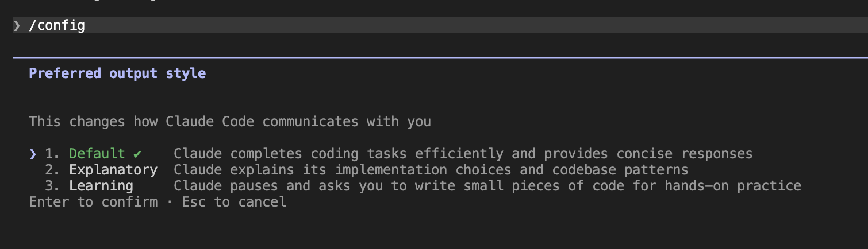This screenshot has height=249, width=868.
Task: Click the middle dot between Enter and Esc hints
Action: (170, 202)
